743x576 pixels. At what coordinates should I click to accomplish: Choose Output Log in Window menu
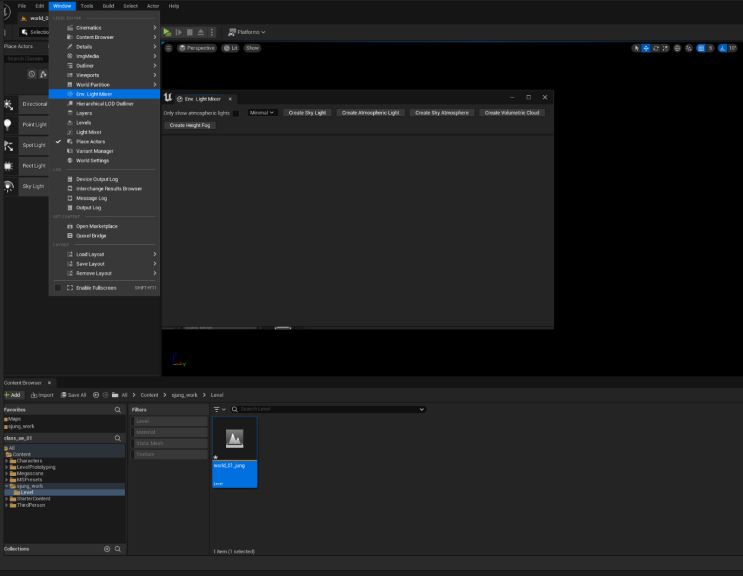coord(89,207)
